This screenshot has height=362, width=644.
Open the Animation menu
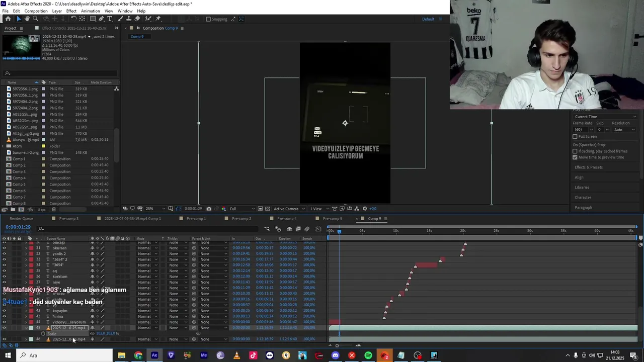pos(91,11)
